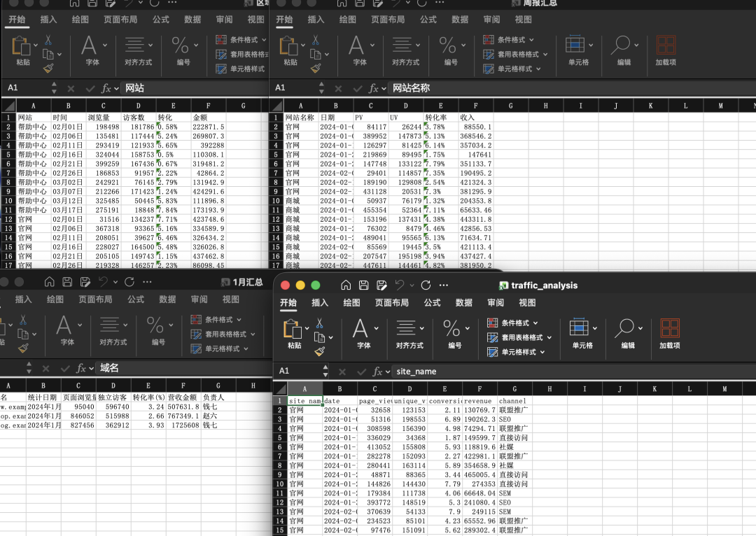Image resolution: width=756 pixels, height=536 pixels.
Task: Click the 编辑 magnifier icon in 周报汇总 window
Action: [620, 46]
